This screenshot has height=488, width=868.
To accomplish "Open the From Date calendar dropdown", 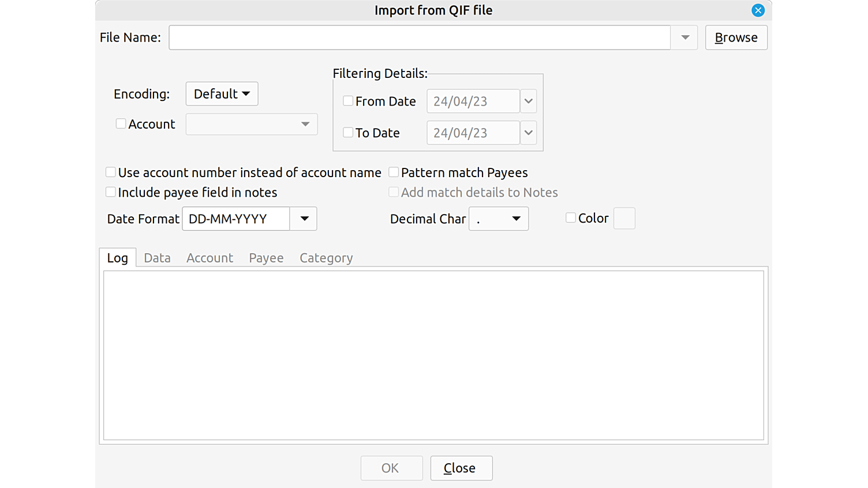I will [x=528, y=102].
